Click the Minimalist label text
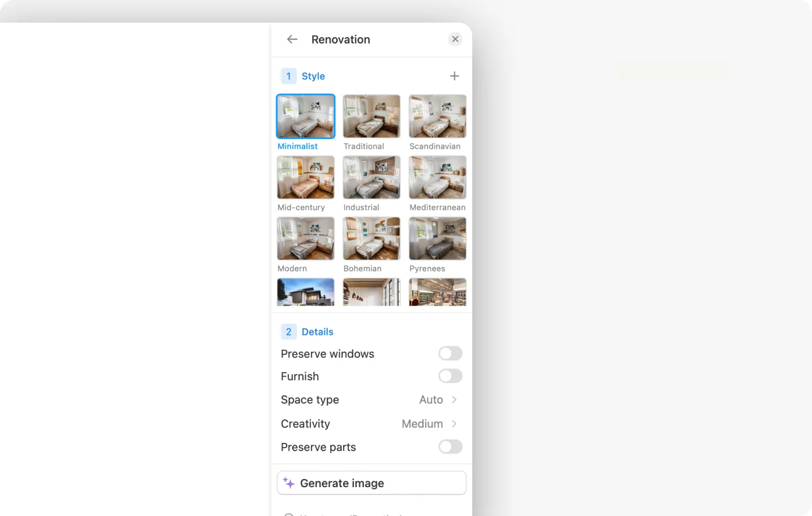 pos(298,146)
